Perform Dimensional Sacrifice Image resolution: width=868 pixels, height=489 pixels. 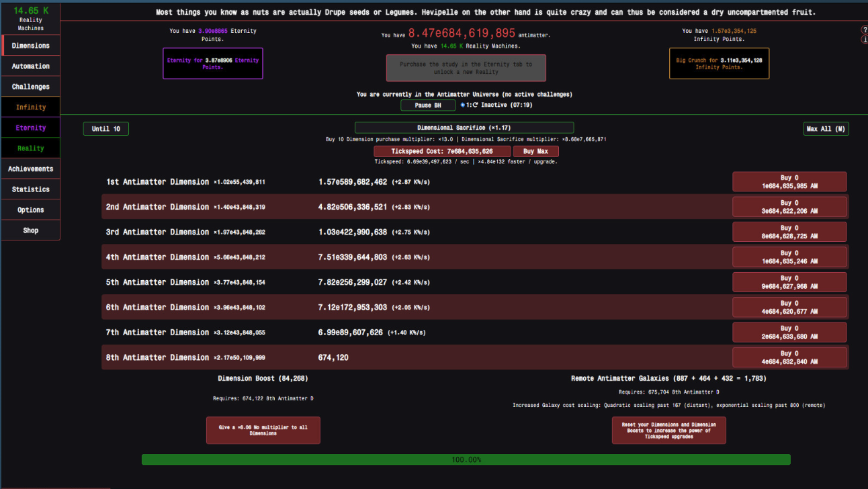point(464,128)
